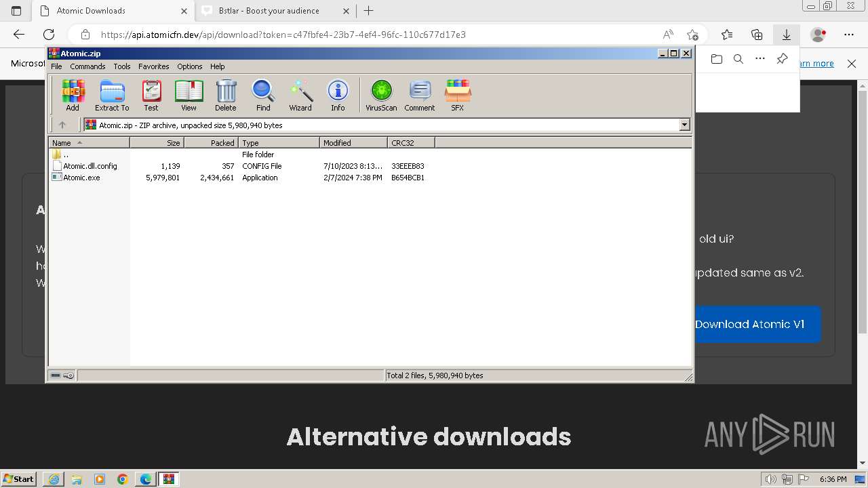Open Chrome from taskbar
This screenshot has width=868, height=488.
coord(123,479)
